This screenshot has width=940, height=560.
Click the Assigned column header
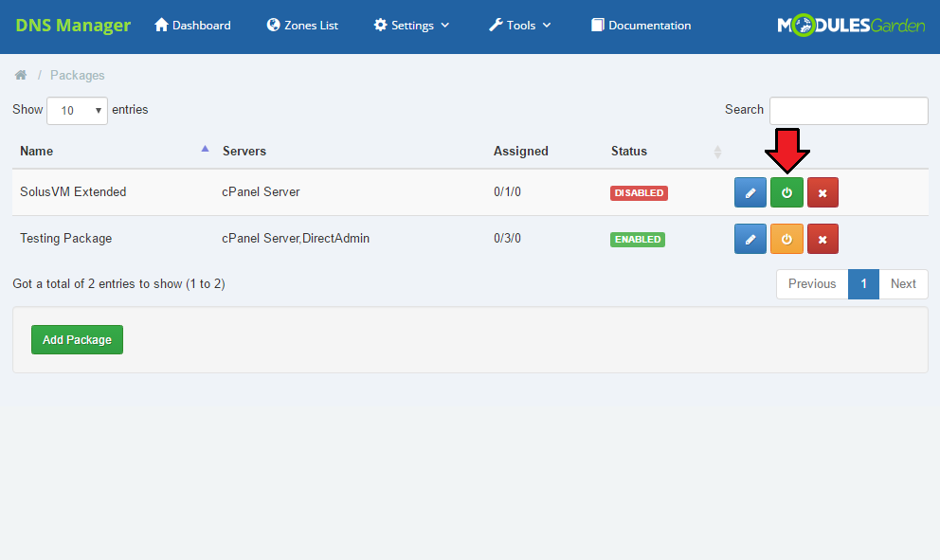click(x=521, y=151)
